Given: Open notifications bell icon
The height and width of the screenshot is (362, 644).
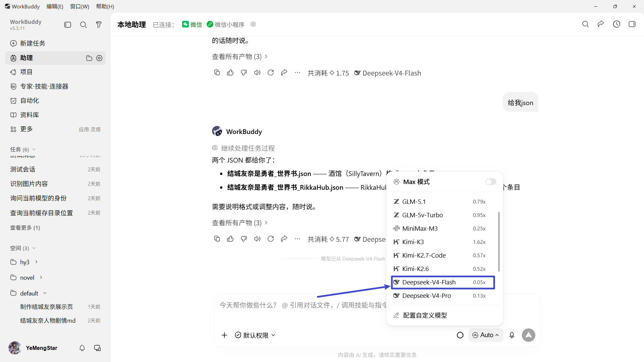Looking at the screenshot, I should [82, 348].
